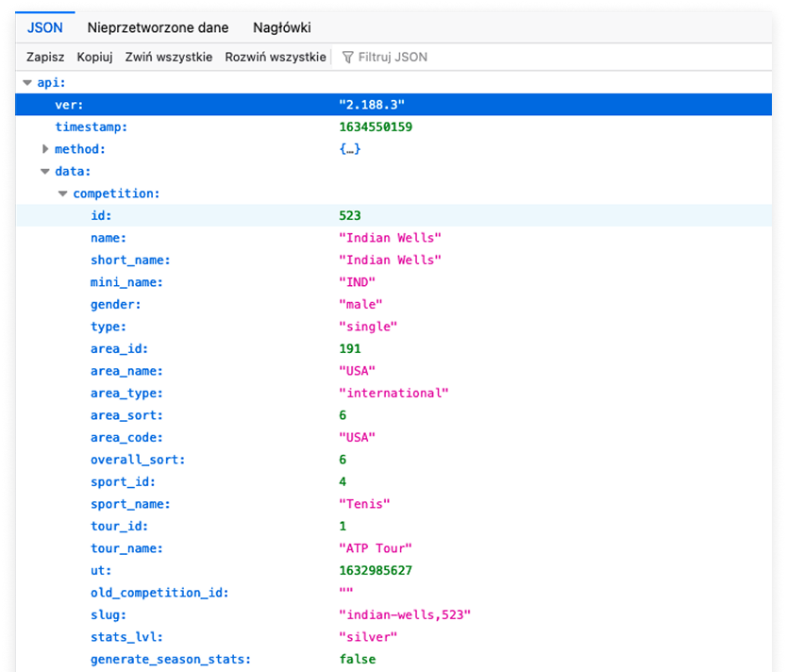Screen dimensions: 787x672
Task: Select the slug key
Action: (109, 614)
